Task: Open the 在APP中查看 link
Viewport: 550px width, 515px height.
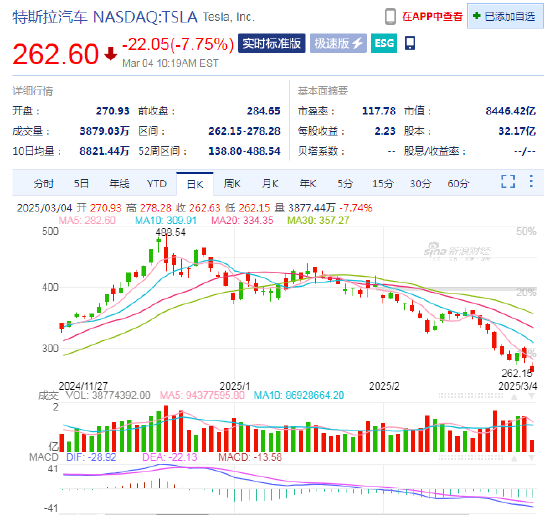Action: point(432,16)
